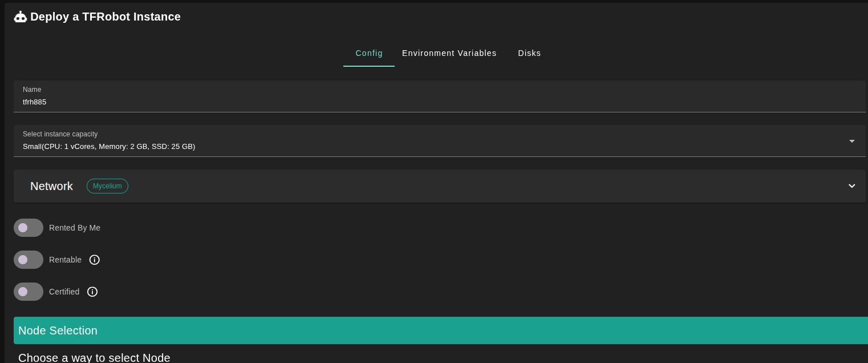Open the Environment Variables tab

click(x=449, y=53)
